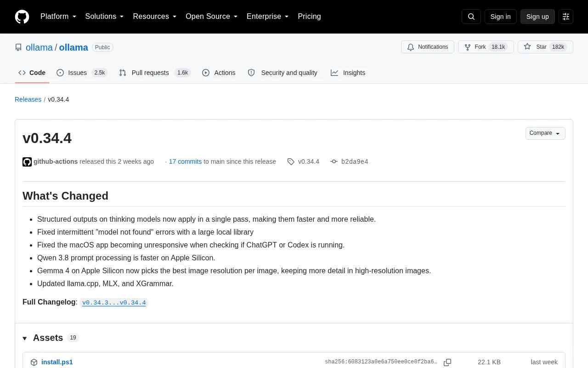The width and height of the screenshot is (588, 368).
Task: Go to Releases breadcrumb link
Action: point(28,99)
